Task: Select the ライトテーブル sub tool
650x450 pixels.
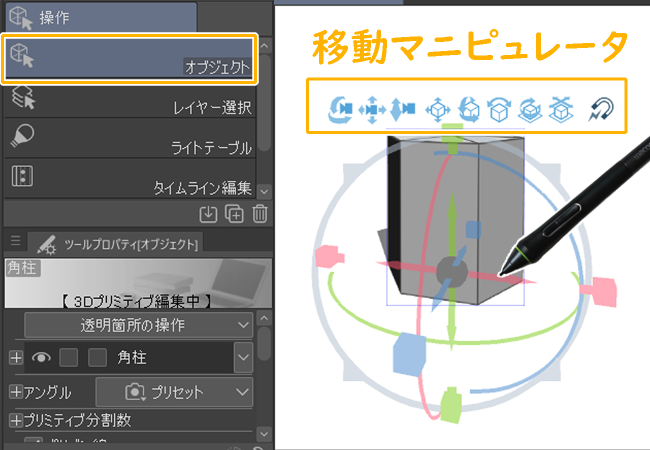Action: [x=129, y=138]
